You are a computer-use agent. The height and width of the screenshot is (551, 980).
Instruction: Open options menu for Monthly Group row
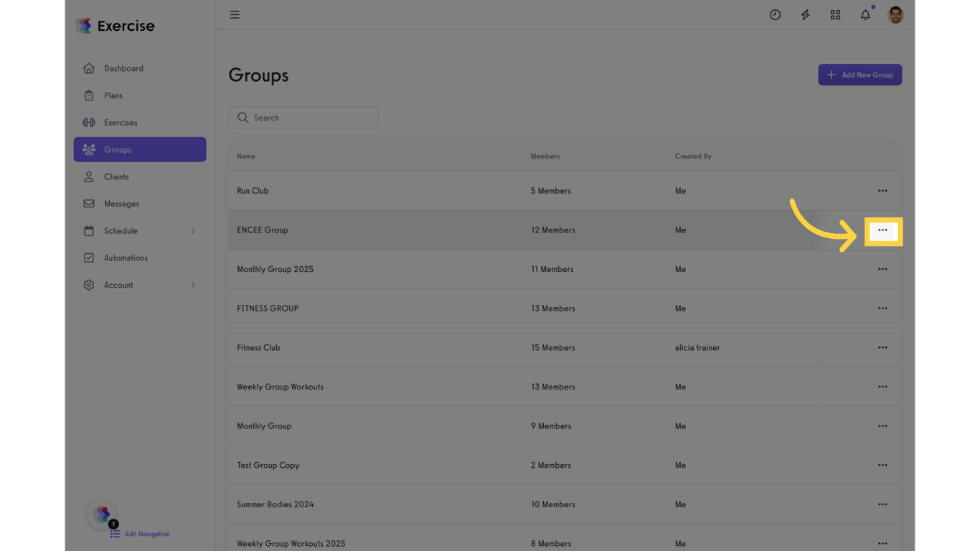coord(882,426)
